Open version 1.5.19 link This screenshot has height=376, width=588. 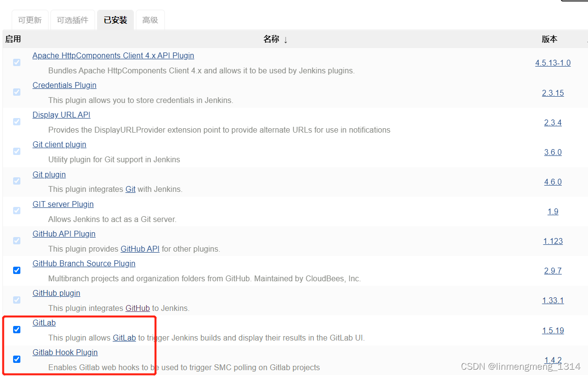pyautogui.click(x=553, y=331)
